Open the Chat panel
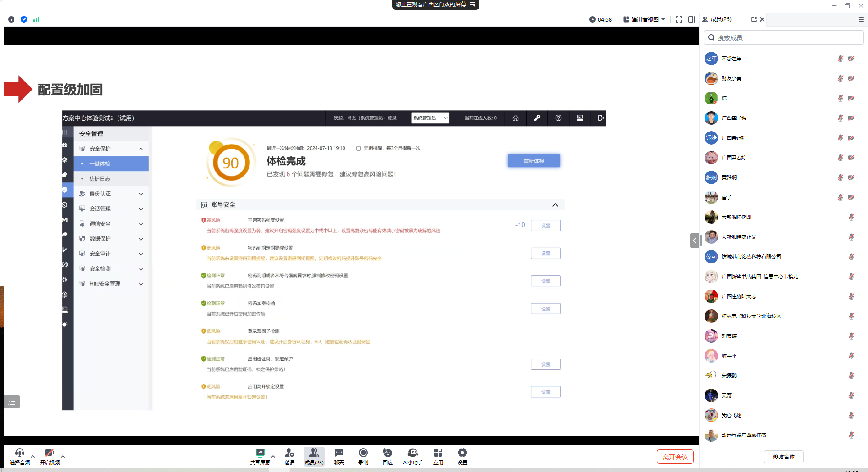This screenshot has width=868, height=472. [x=339, y=456]
